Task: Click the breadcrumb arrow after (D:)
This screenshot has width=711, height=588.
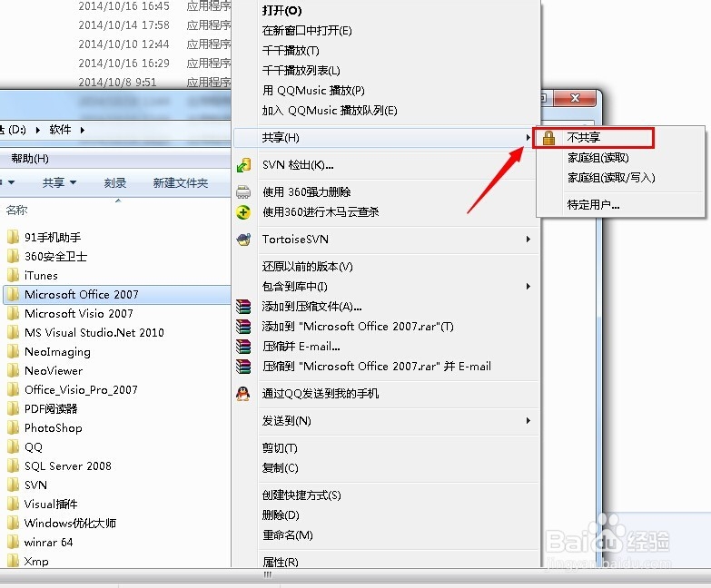Action: 37,130
